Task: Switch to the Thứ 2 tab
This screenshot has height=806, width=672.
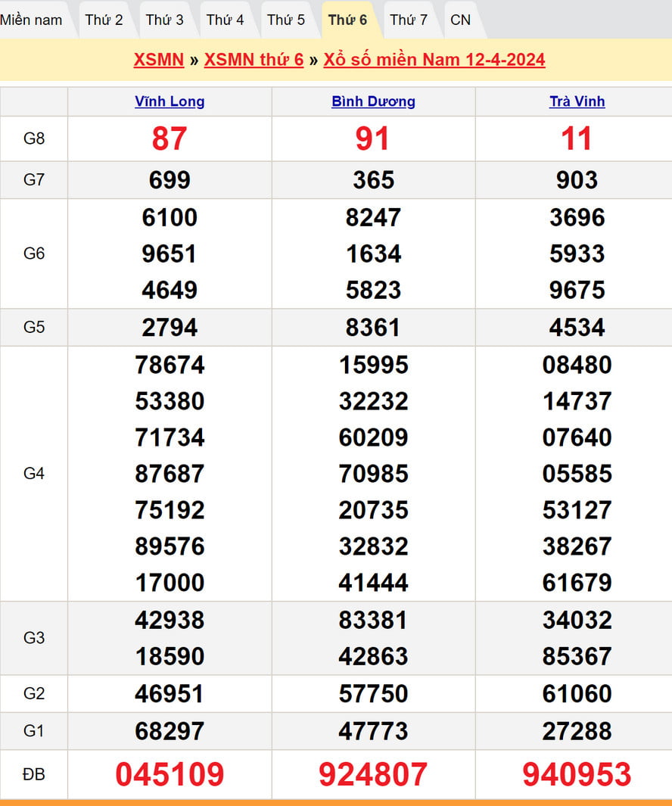Action: coord(104,20)
